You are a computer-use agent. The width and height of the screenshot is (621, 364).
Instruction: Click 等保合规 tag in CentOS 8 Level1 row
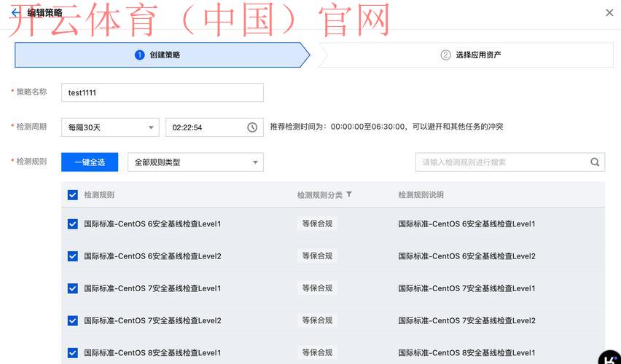click(317, 352)
